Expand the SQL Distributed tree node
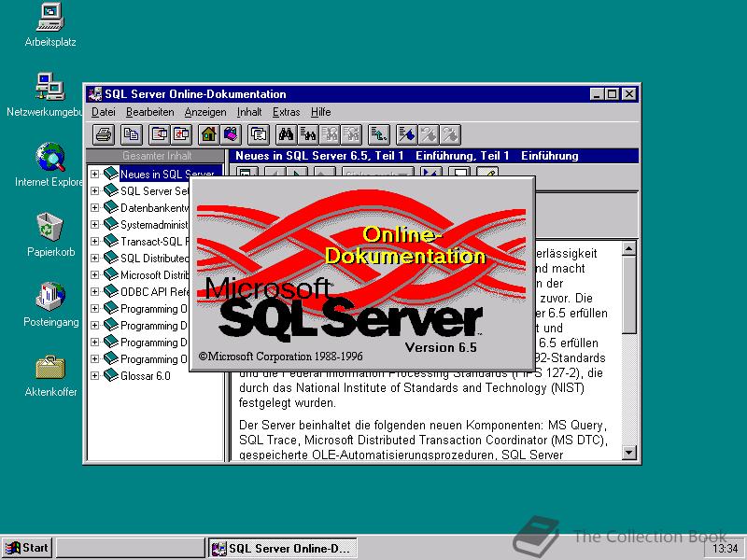The height and width of the screenshot is (560, 747). (x=95, y=258)
